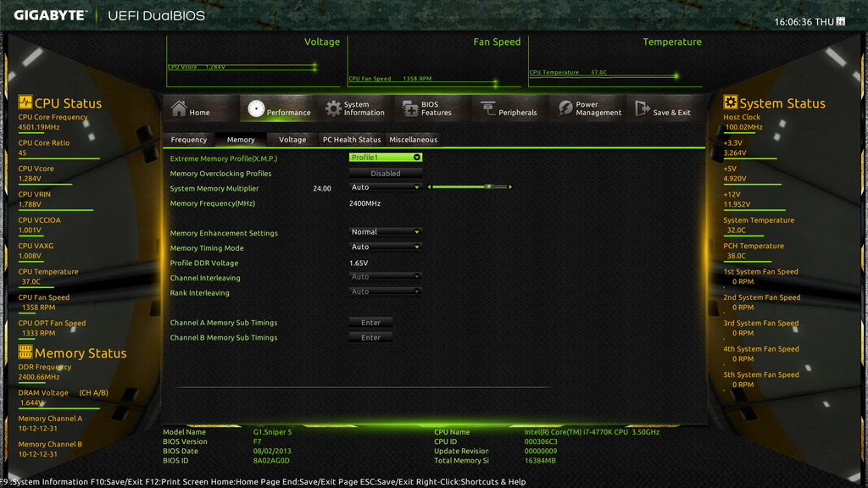Open the Voltage tab

292,140
